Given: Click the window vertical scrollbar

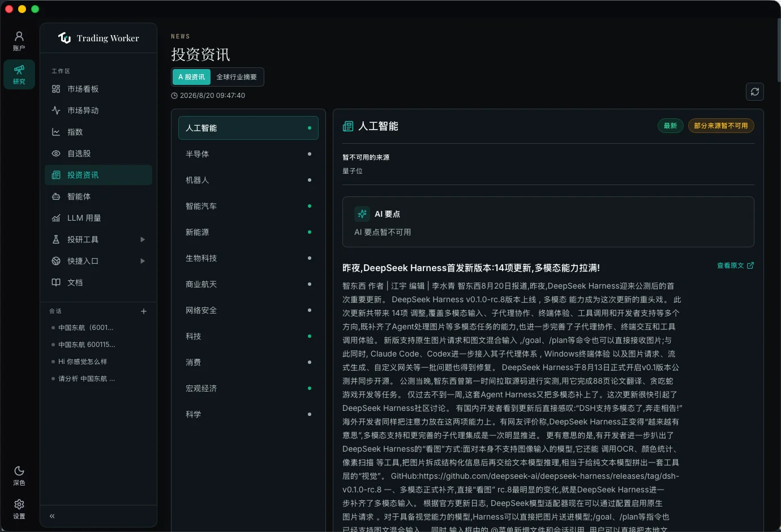Looking at the screenshot, I should 779,50.
